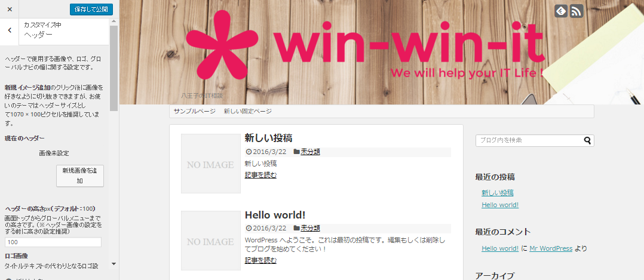Open the Mr WordPress commenter link
This screenshot has width=644, height=280.
tap(551, 248)
